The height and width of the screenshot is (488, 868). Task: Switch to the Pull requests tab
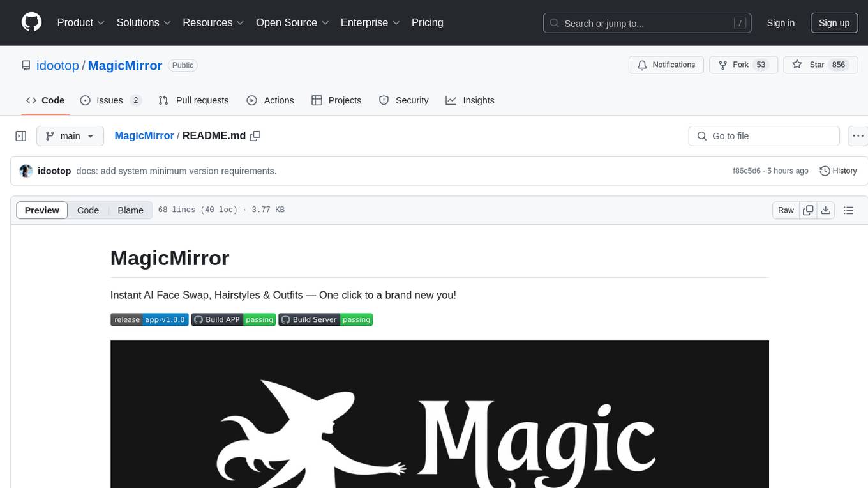193,100
